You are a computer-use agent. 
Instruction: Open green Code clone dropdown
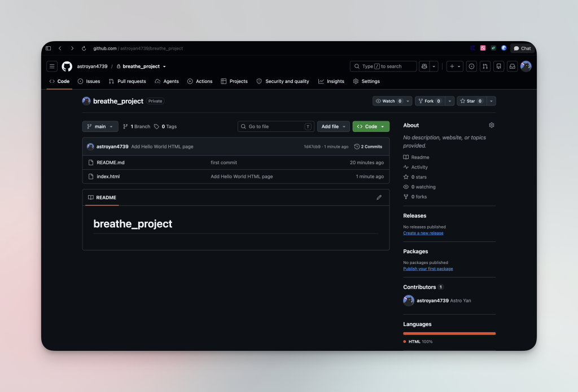[371, 126]
